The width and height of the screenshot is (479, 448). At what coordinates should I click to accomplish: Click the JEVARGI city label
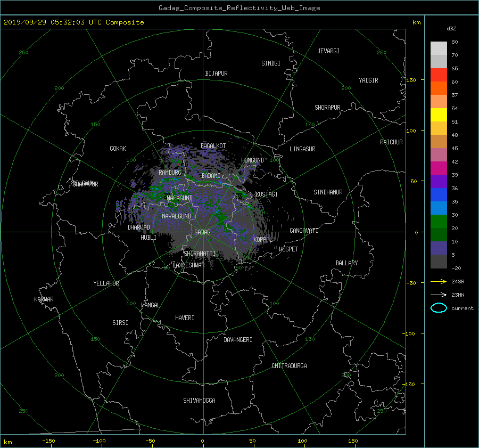[x=328, y=51]
